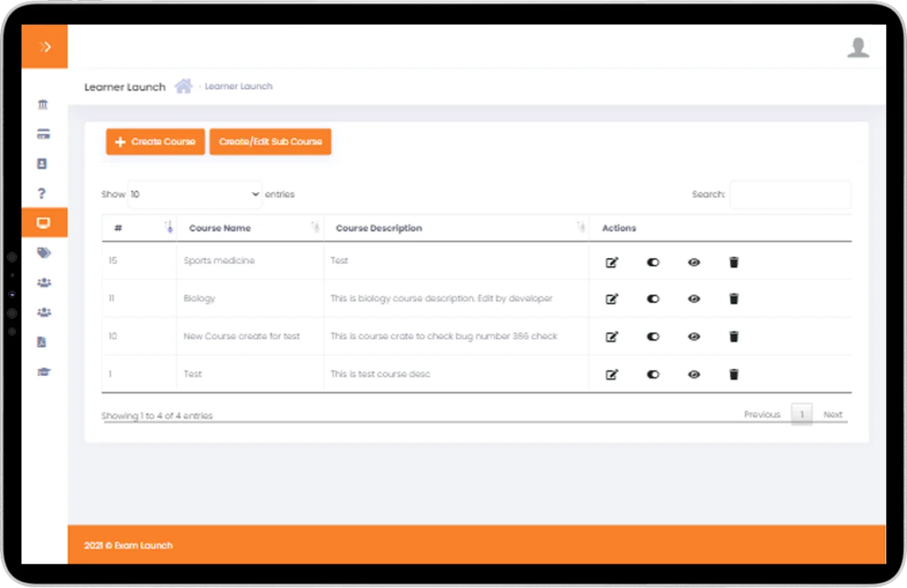Open the institution (bank) sidebar icon
This screenshot has height=588, width=907.
43,104
